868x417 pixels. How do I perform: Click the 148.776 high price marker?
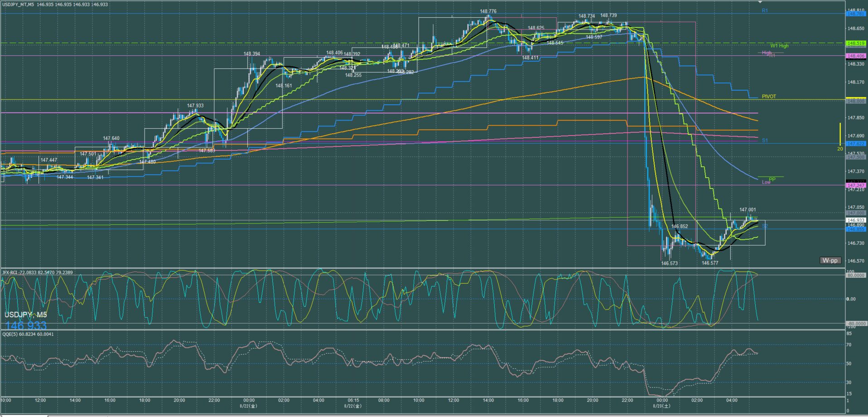[x=488, y=11]
